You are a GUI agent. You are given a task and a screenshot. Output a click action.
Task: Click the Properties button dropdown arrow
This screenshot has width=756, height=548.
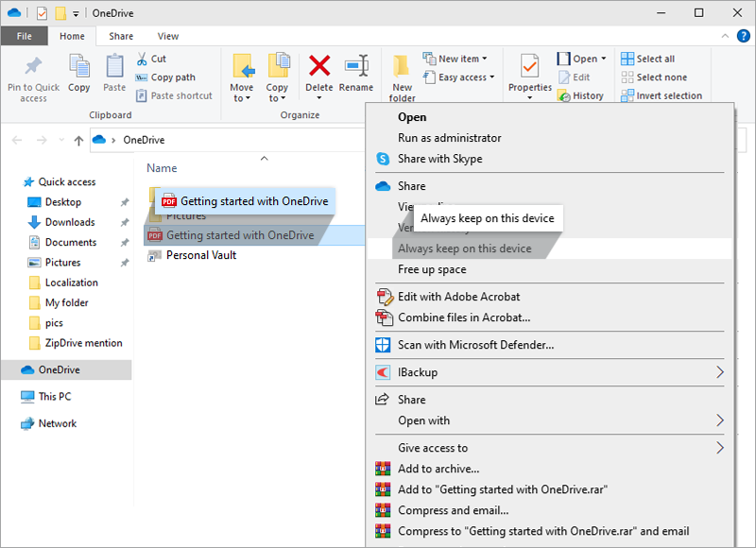pyautogui.click(x=529, y=98)
